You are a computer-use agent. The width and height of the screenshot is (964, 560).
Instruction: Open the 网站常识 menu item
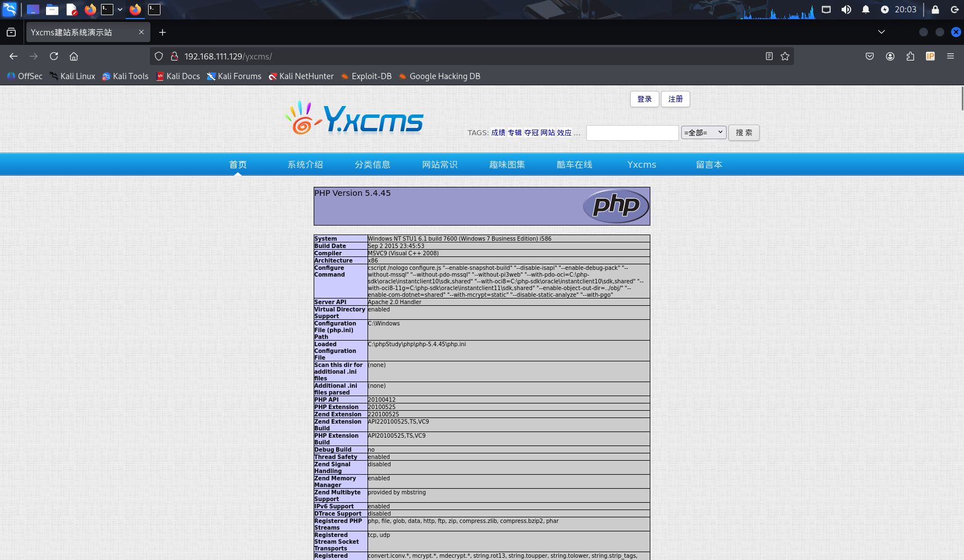click(x=440, y=164)
